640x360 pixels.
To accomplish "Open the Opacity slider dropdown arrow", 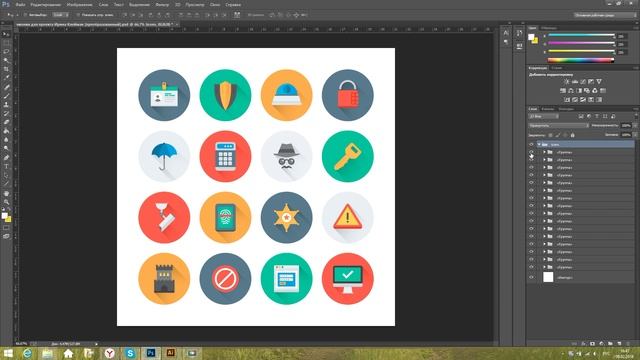I will 634,126.
